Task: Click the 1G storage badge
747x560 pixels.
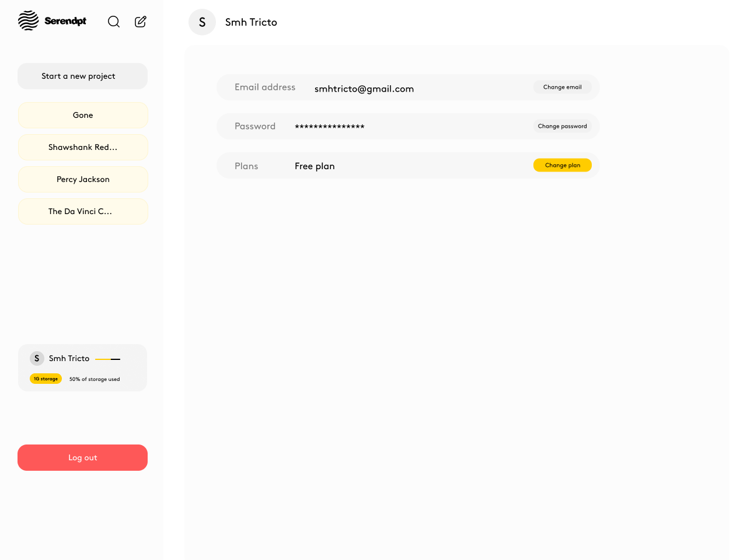Action: point(46,379)
